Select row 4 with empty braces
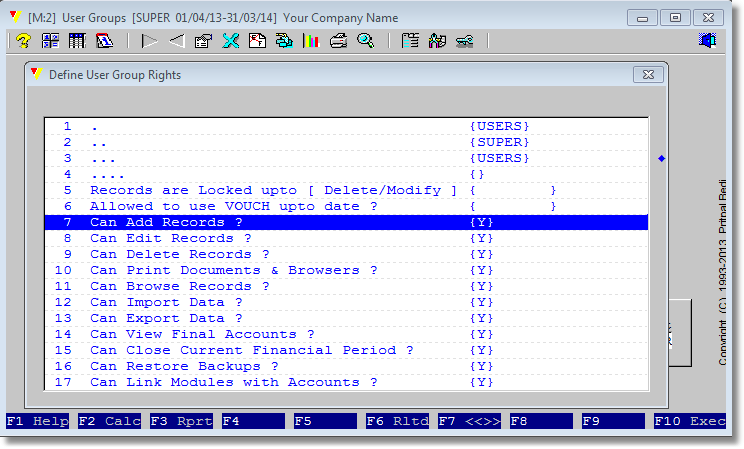The width and height of the screenshot is (744, 449). 346,174
